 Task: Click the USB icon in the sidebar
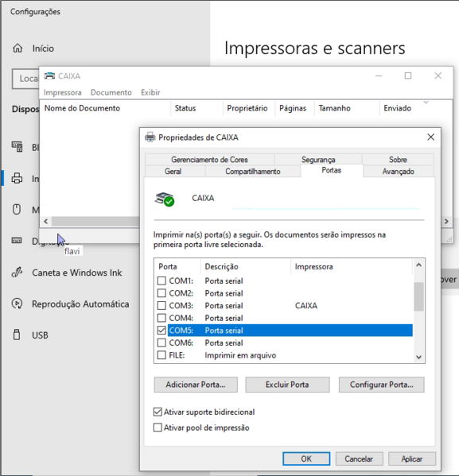point(17,335)
